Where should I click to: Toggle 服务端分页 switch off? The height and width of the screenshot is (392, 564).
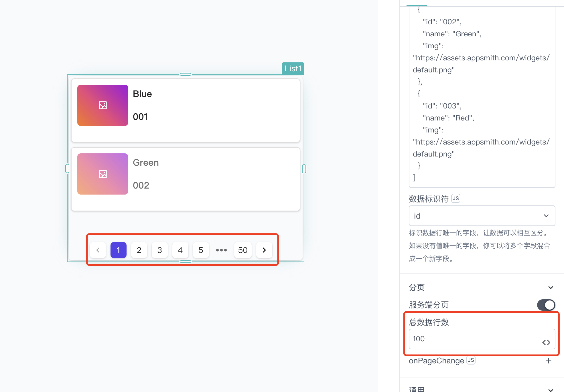546,305
